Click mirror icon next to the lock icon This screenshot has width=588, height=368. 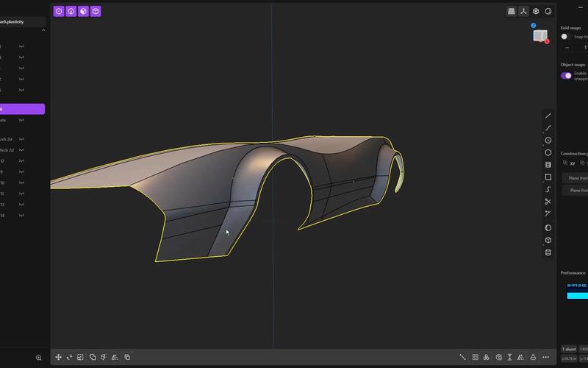[521, 357]
